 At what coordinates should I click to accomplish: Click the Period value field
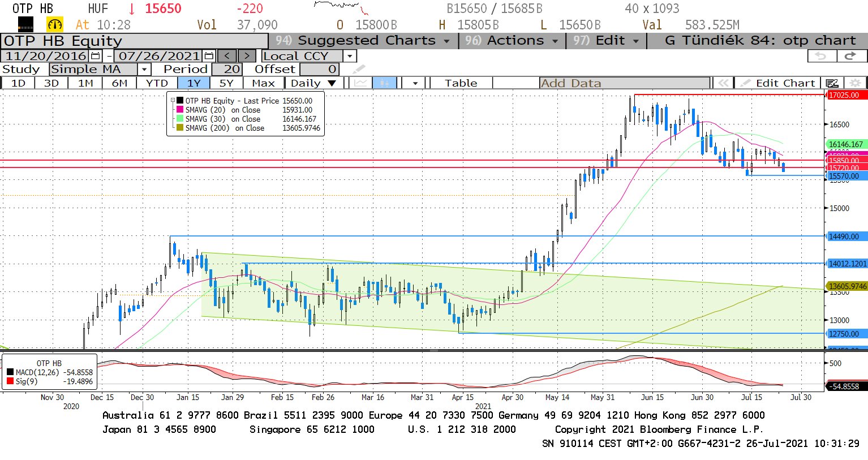point(227,69)
